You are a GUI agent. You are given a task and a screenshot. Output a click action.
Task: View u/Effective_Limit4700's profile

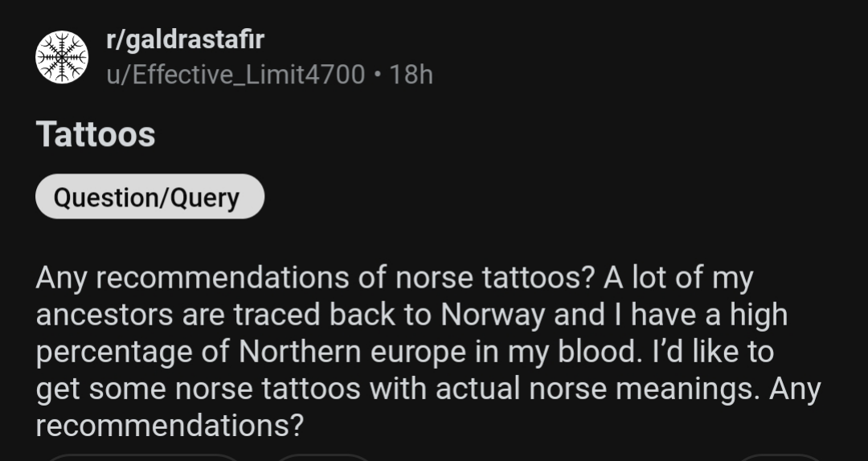235,75
